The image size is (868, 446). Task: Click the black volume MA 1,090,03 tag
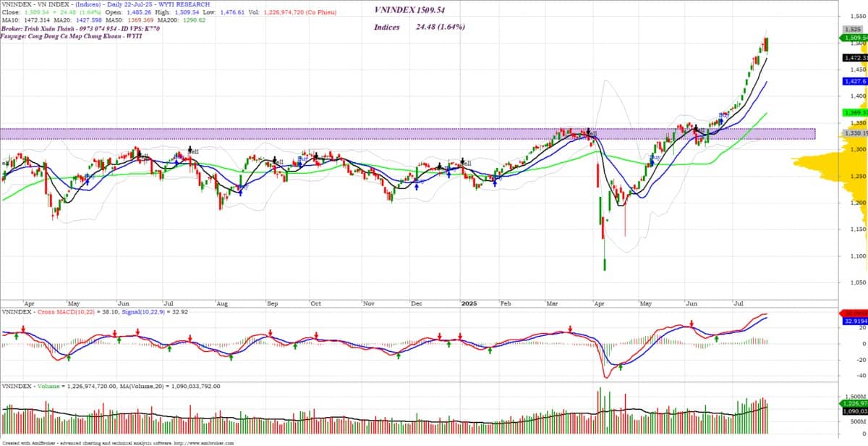click(854, 411)
